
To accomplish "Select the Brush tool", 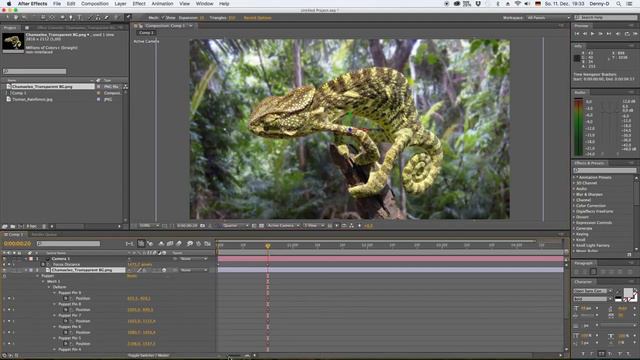I will click(91, 18).
